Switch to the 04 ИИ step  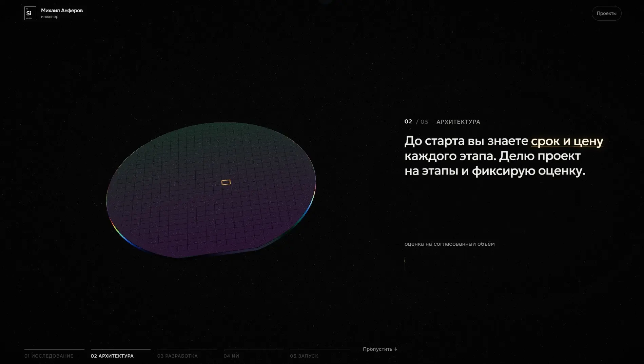[253, 354]
